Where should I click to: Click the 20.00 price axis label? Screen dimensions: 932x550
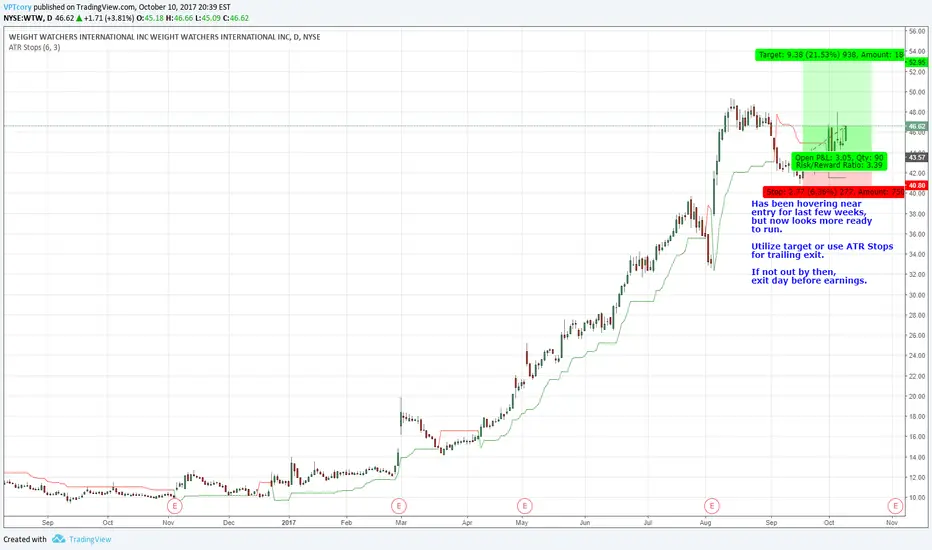tap(917, 397)
